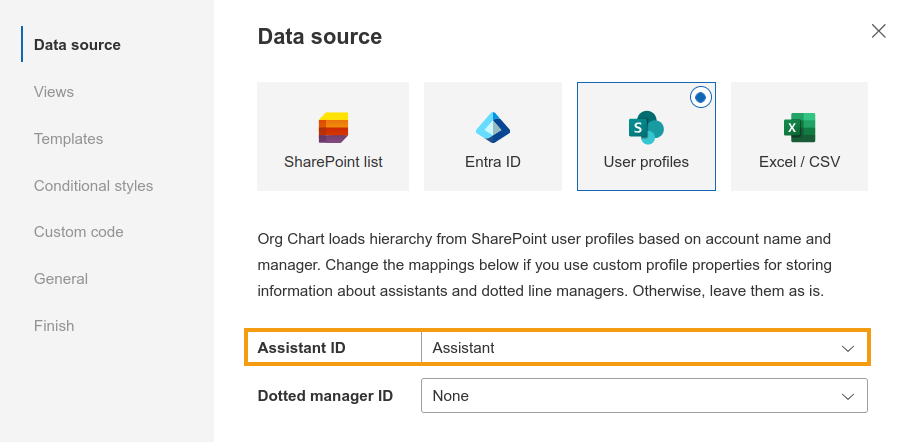The height and width of the screenshot is (442, 906).
Task: Click the User profiles label
Action: (646, 162)
